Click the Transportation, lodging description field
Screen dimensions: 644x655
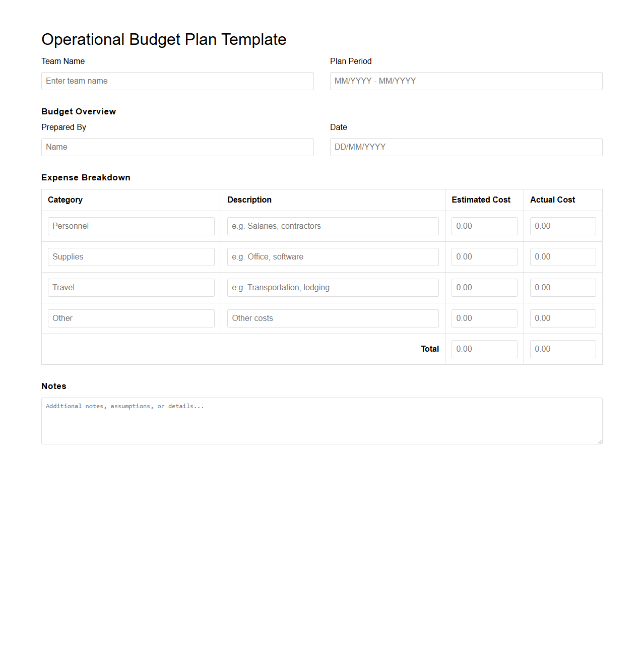(333, 288)
